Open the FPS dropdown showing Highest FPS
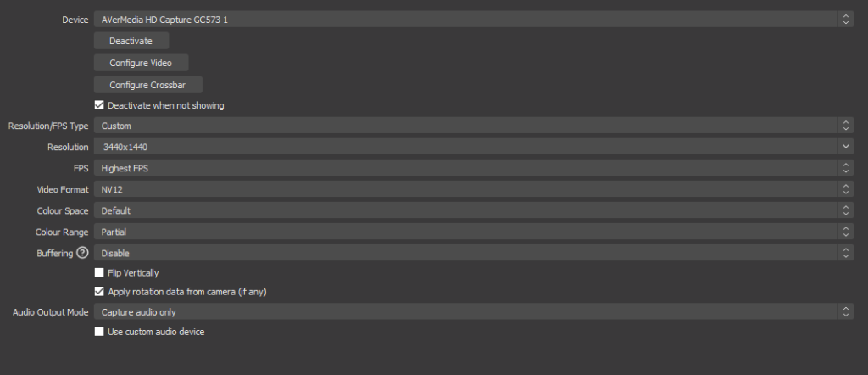This screenshot has height=375, width=868. [x=466, y=168]
